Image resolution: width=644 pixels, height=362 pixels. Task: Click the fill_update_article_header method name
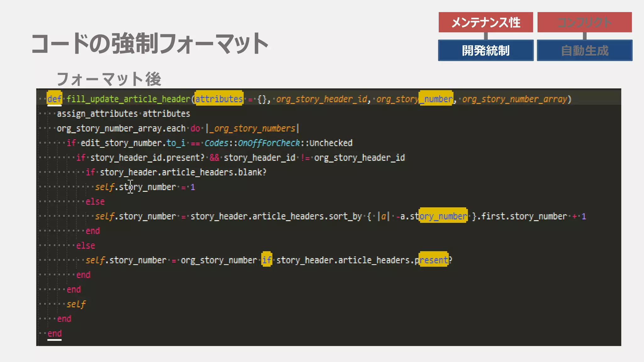tap(128, 99)
